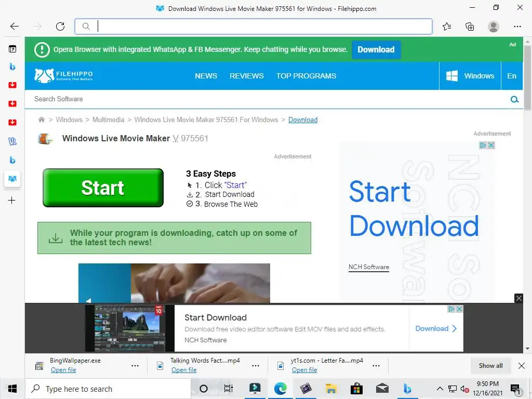The width and height of the screenshot is (532, 399).
Task: Open the Movie Maker filmstrip taskbar icon
Action: click(305, 389)
